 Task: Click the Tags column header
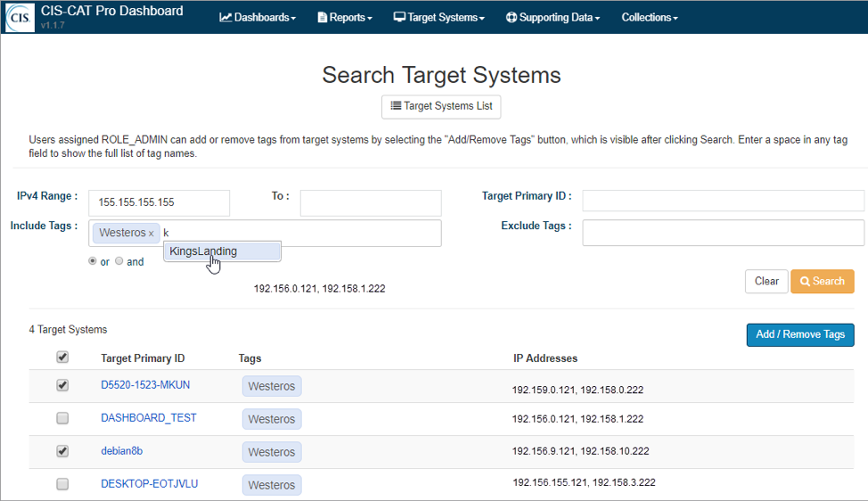point(250,358)
